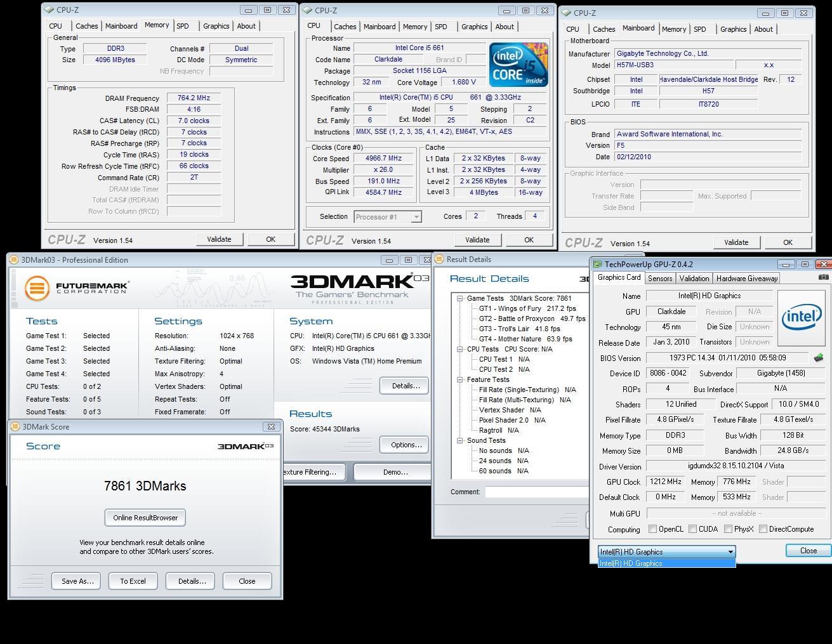Click Details... in the 3DMark Score dialog
The height and width of the screenshot is (644, 832).
click(x=192, y=581)
